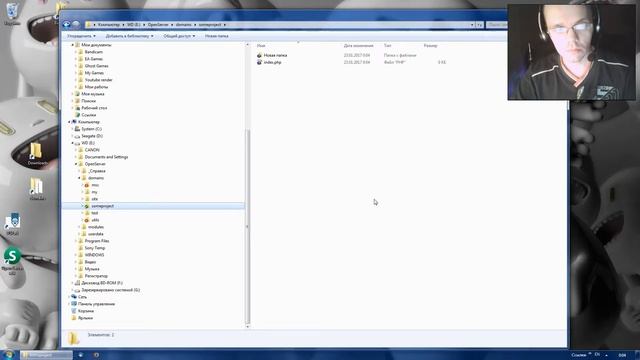Select the 'OpenServer' breadcrumb in address bar
This screenshot has height=360, width=640.
pos(158,24)
